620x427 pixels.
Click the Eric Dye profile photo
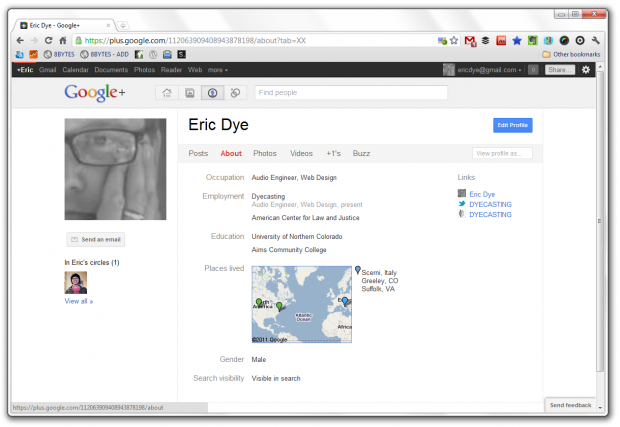pos(115,169)
